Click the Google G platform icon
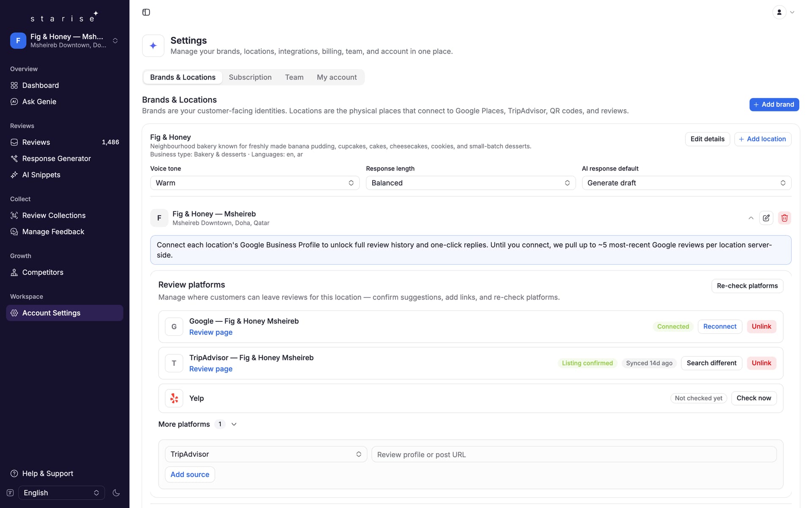The height and width of the screenshot is (508, 812). [174, 327]
